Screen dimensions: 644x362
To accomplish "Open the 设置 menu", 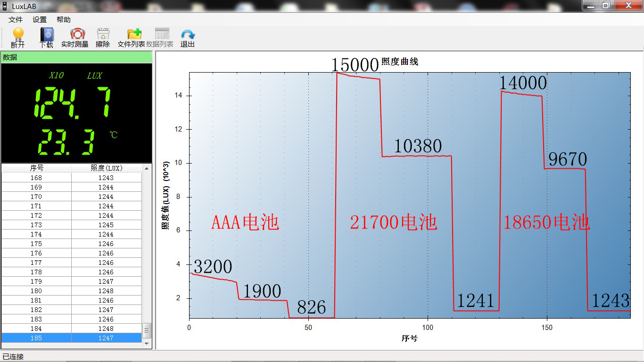I will click(40, 20).
